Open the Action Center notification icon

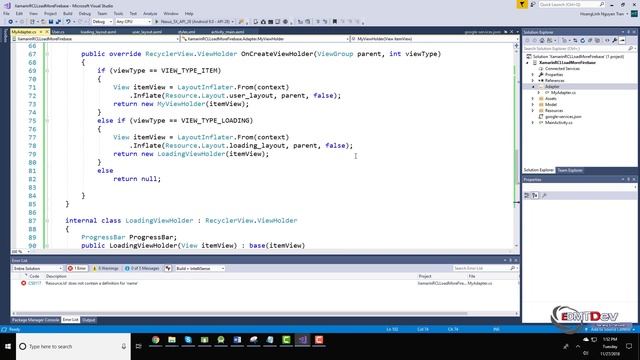[x=629, y=346]
